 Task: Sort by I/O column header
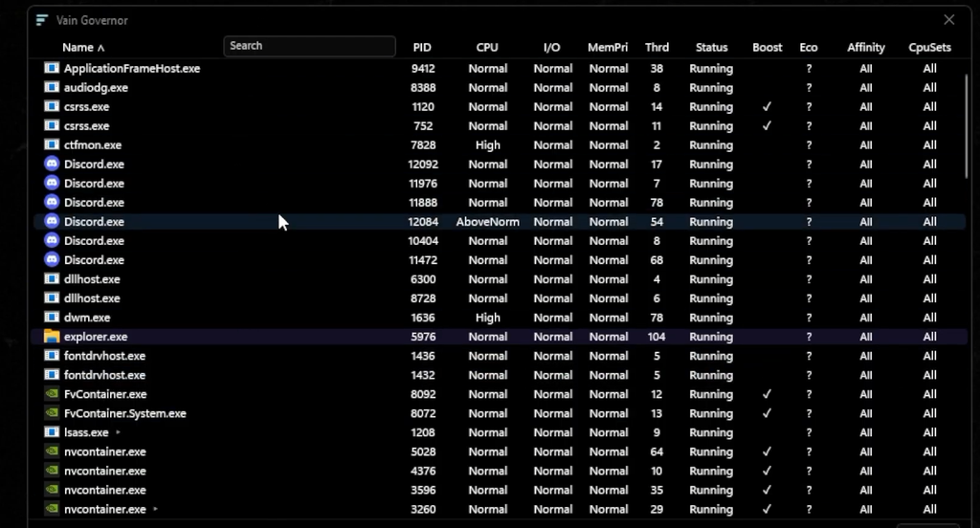551,48
